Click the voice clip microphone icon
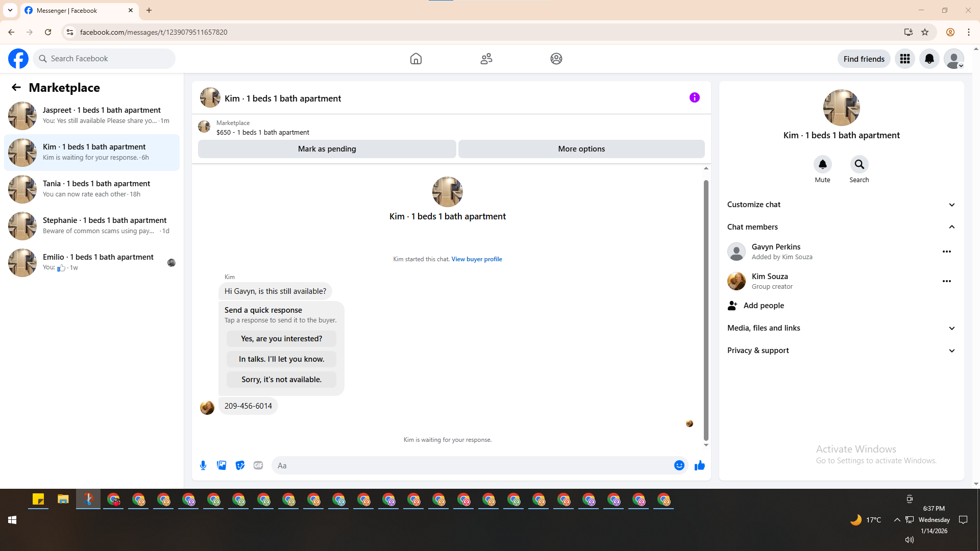 [203, 465]
